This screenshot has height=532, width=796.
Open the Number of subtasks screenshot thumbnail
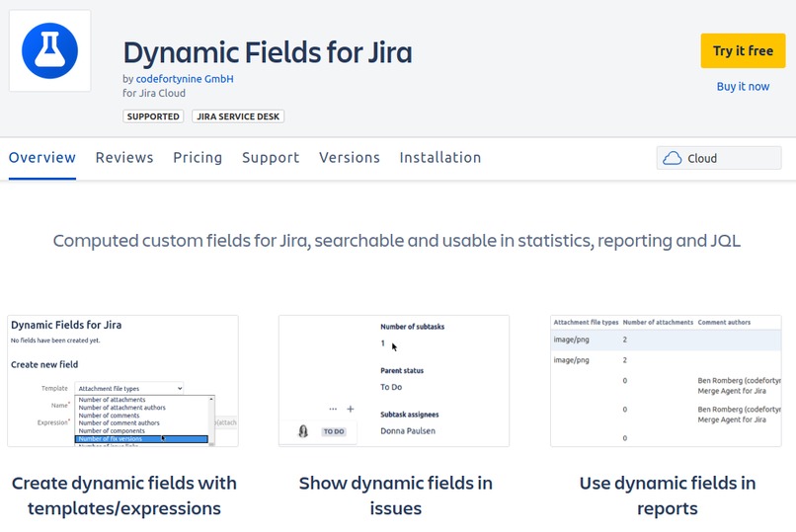[394, 381]
